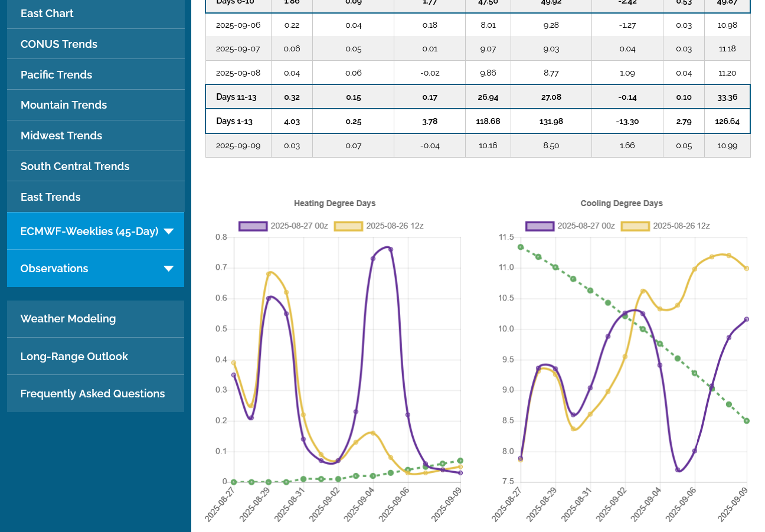Open CONUS Trends in sidebar
Image resolution: width=765 pixels, height=532 pixels.
click(x=59, y=44)
